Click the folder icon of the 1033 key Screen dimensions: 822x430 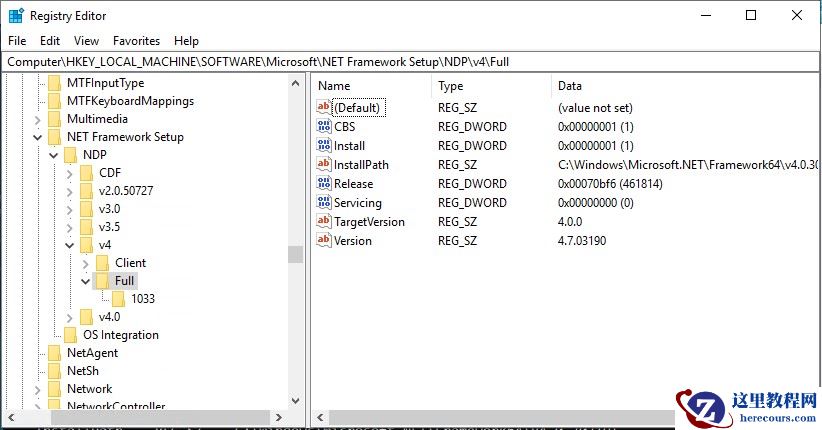point(119,299)
